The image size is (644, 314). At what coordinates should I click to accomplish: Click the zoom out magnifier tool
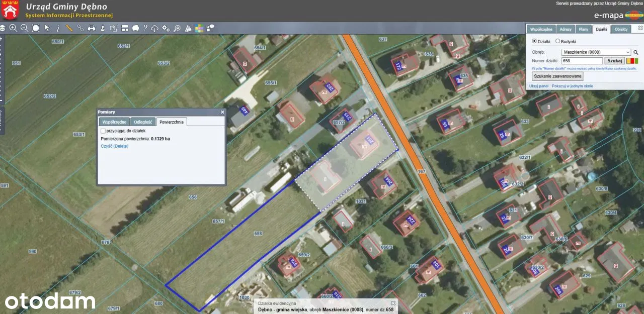pyautogui.click(x=24, y=28)
